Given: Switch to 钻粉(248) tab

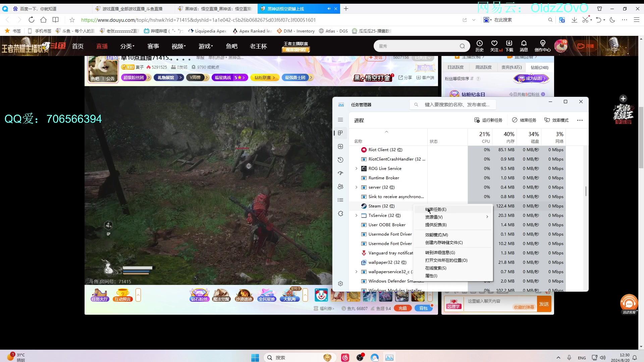Looking at the screenshot, I should (x=539, y=67).
